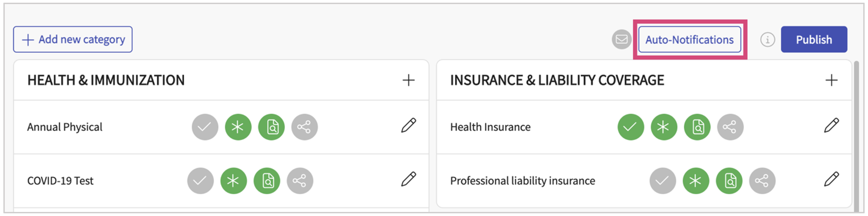The width and height of the screenshot is (868, 216).
Task: Add item to Health & Immunization category
Action: 409,80
